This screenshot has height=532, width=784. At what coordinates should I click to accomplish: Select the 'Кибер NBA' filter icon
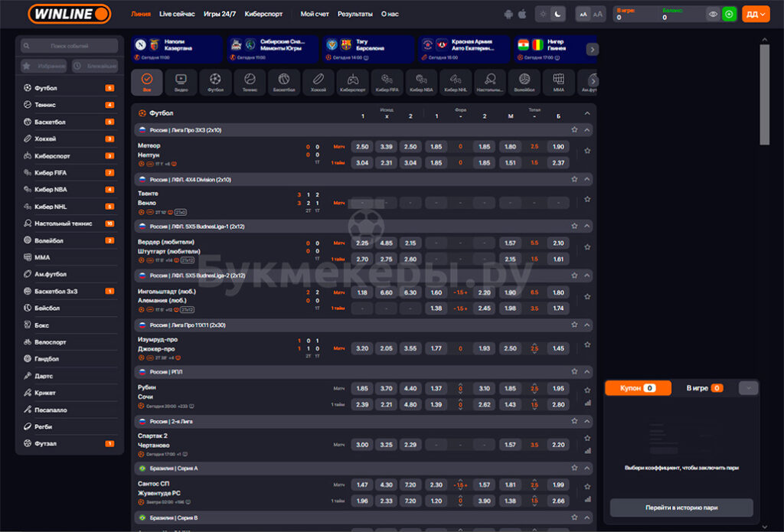[422, 82]
